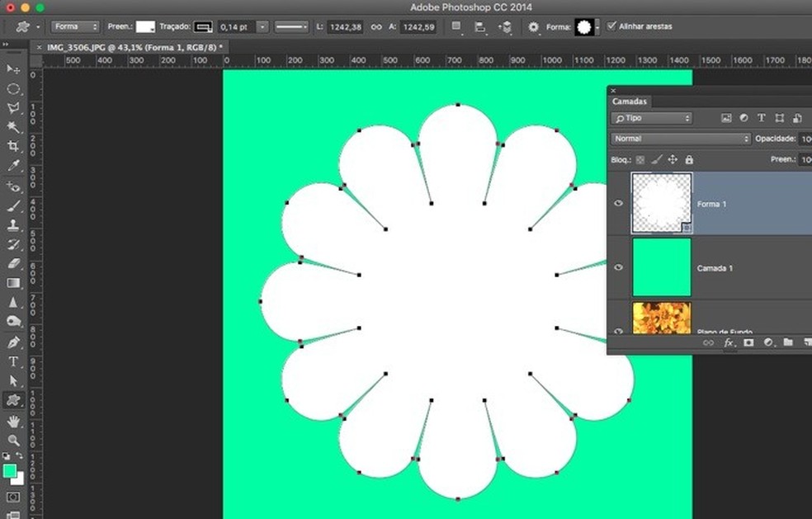This screenshot has width=812, height=519.
Task: Click the lock-all padlock icon
Action: click(689, 159)
